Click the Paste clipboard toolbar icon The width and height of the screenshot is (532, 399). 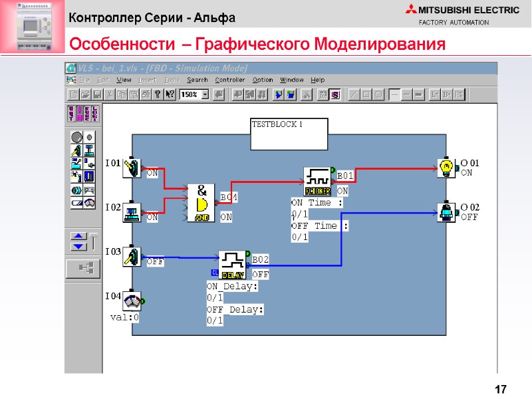[x=134, y=94]
